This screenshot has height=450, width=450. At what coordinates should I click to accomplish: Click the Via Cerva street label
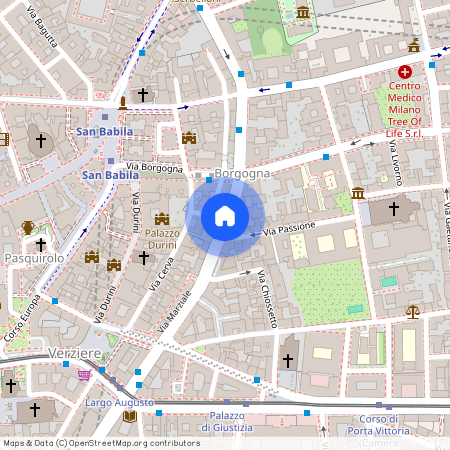[162, 274]
